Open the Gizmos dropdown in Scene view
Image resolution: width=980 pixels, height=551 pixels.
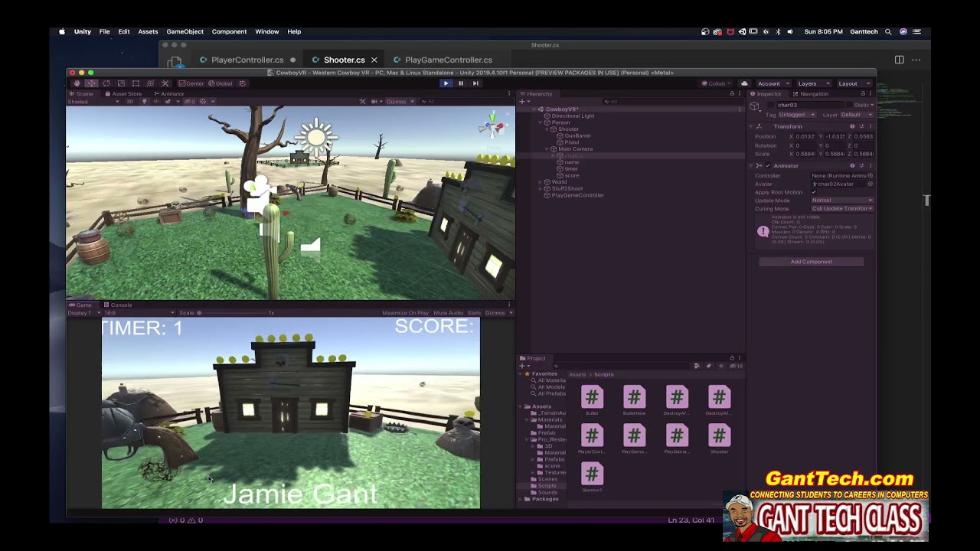pos(399,102)
